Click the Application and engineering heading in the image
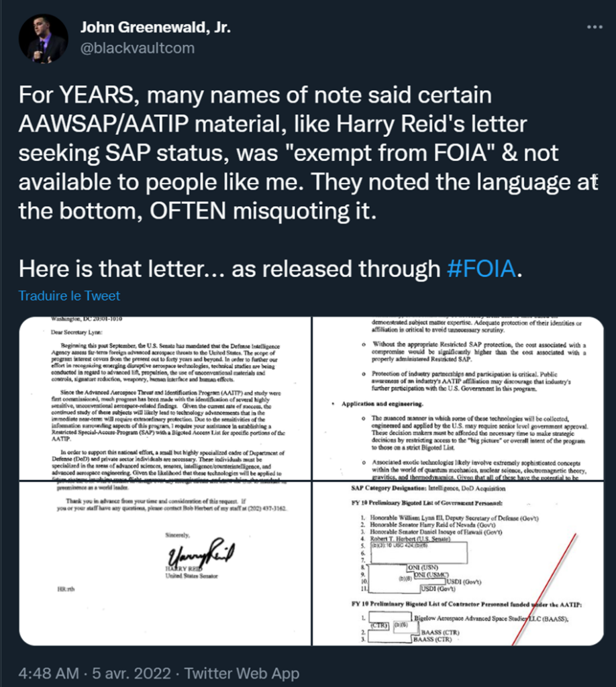This screenshot has height=687, width=616. pyautogui.click(x=382, y=403)
